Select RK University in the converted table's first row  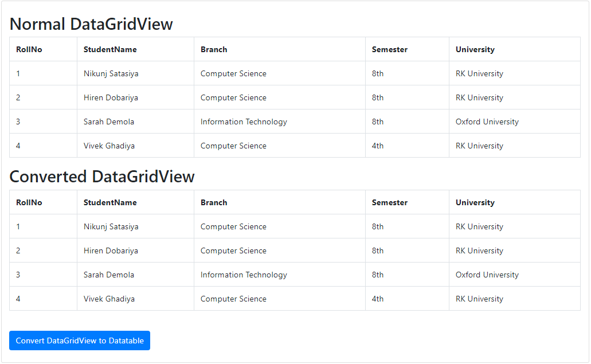click(x=479, y=226)
